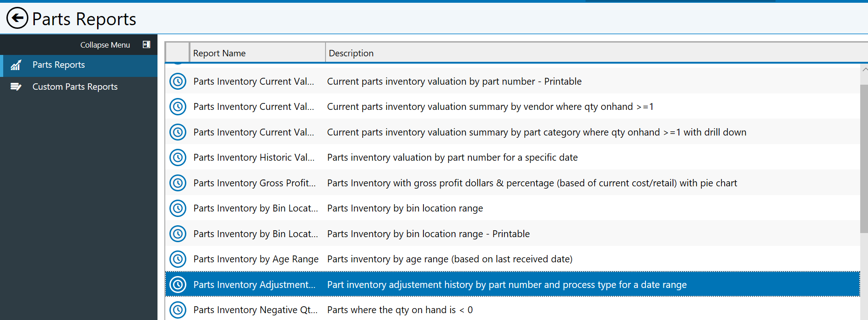
Task: Click the chart icon next to Parts Reports
Action: [x=16, y=65]
